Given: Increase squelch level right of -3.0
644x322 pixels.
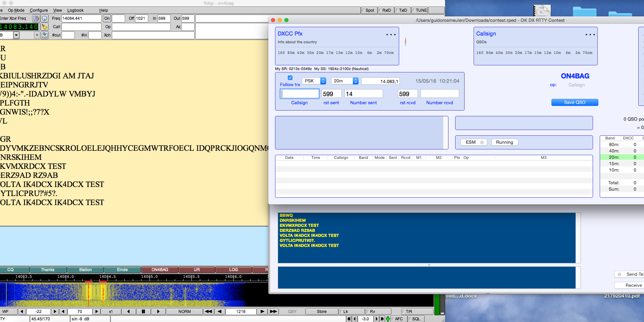Looking at the screenshot, I should point(376,319).
